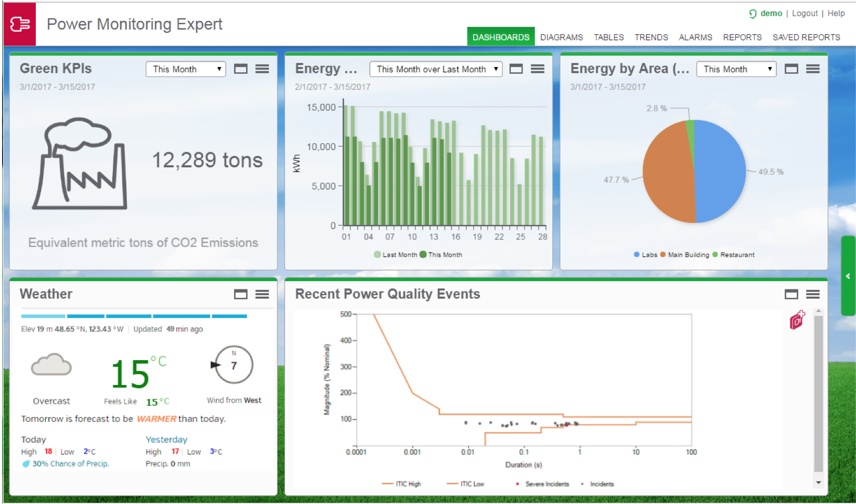Click the 47.7 % pie label
856x504 pixels.
(616, 180)
